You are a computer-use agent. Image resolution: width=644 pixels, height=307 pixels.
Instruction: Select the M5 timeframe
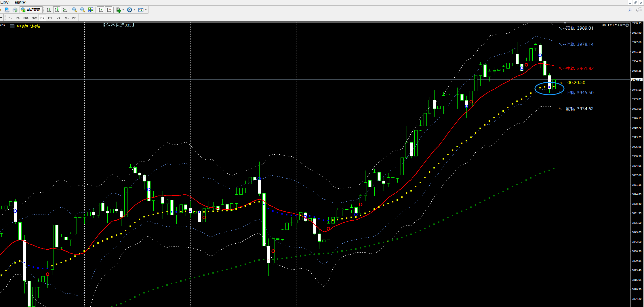(18, 18)
